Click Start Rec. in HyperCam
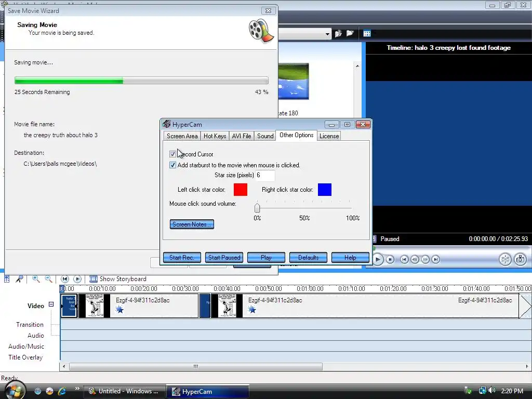This screenshot has width=532, height=399. [182, 258]
